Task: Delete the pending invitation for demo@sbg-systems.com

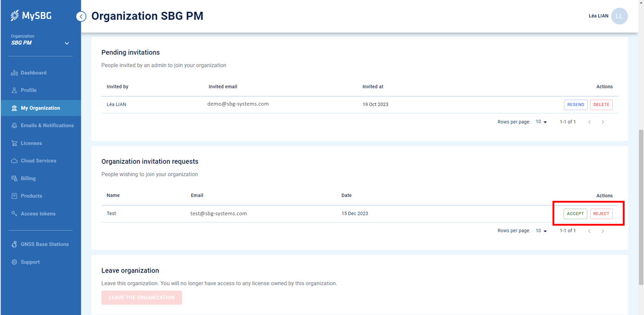Action: (x=601, y=105)
